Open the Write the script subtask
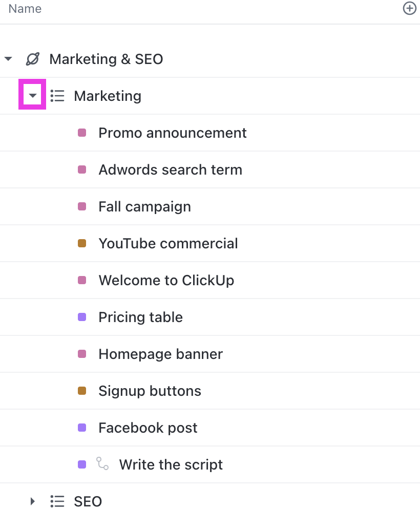Image resolution: width=420 pixels, height=510 pixels. click(171, 464)
